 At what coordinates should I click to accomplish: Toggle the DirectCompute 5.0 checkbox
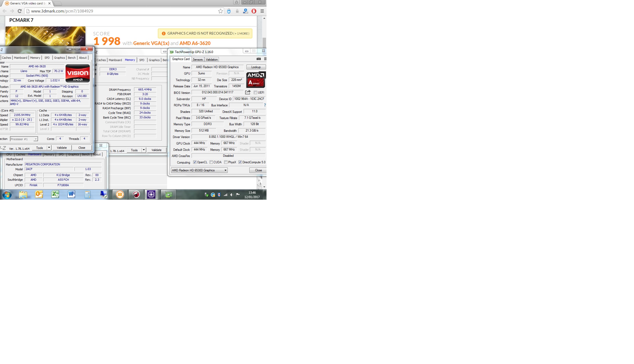point(240,162)
